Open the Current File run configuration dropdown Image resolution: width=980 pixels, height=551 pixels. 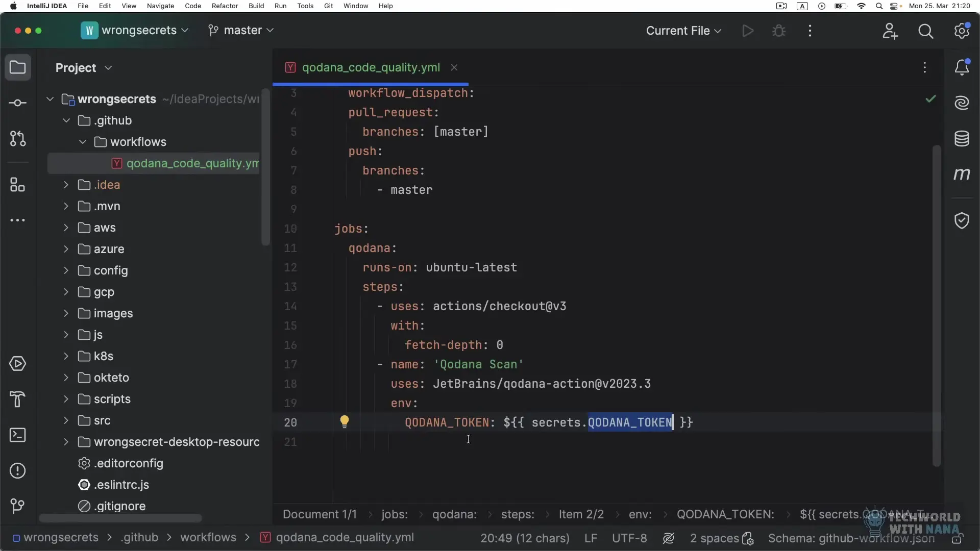[684, 31]
